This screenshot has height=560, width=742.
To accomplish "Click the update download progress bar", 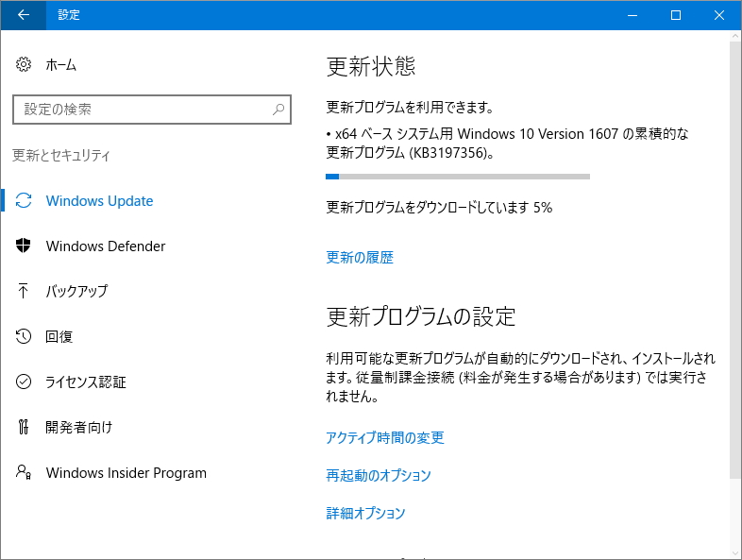I will coord(458,177).
